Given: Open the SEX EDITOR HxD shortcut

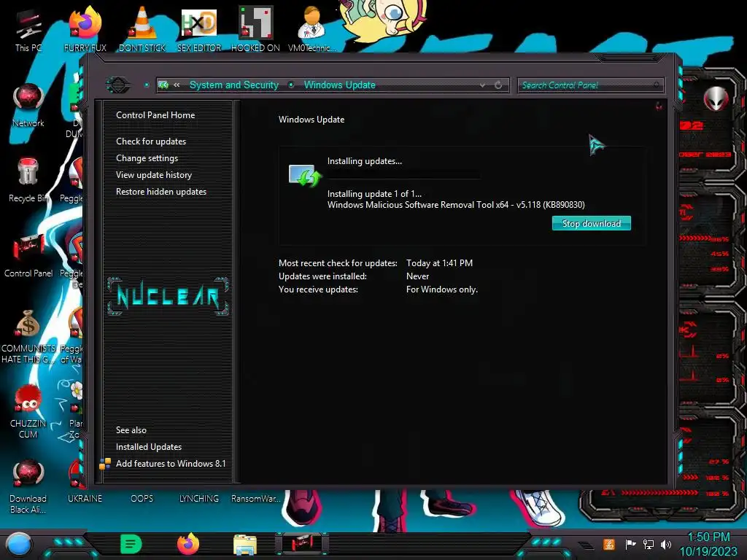Looking at the screenshot, I should click(x=199, y=29).
